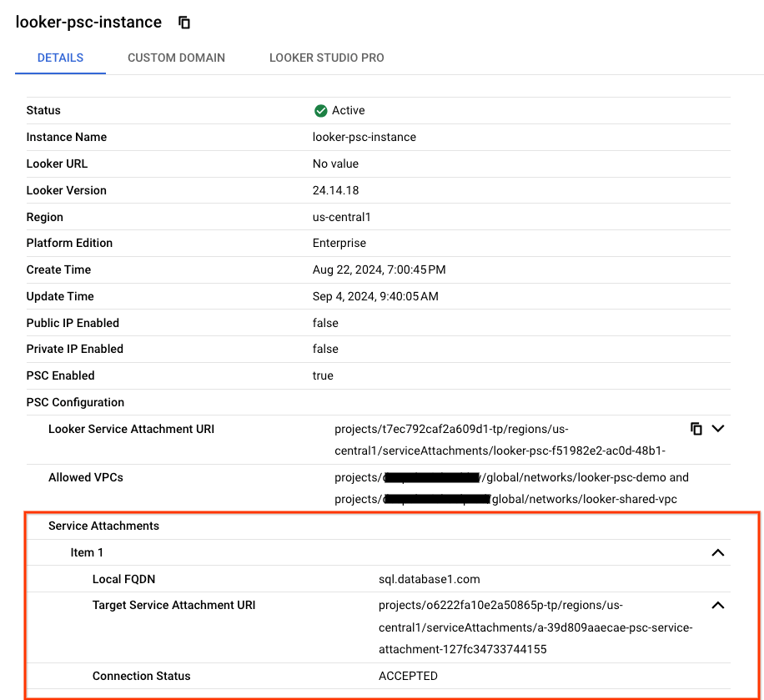
Task: Select the Looker Version value 24.14.18
Action: (x=335, y=190)
